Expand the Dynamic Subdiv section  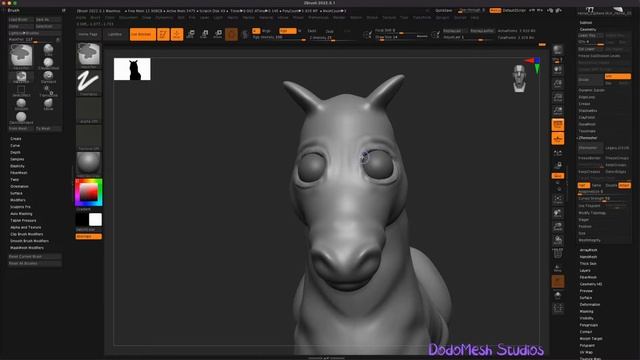pyautogui.click(x=591, y=90)
